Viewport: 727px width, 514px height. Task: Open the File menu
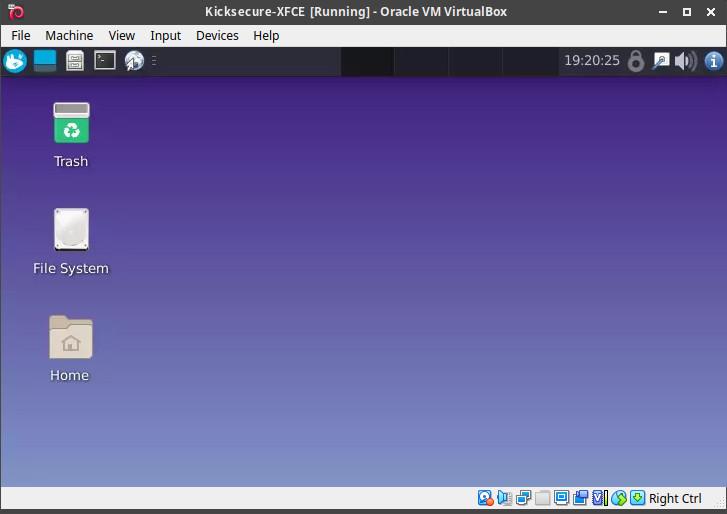21,35
